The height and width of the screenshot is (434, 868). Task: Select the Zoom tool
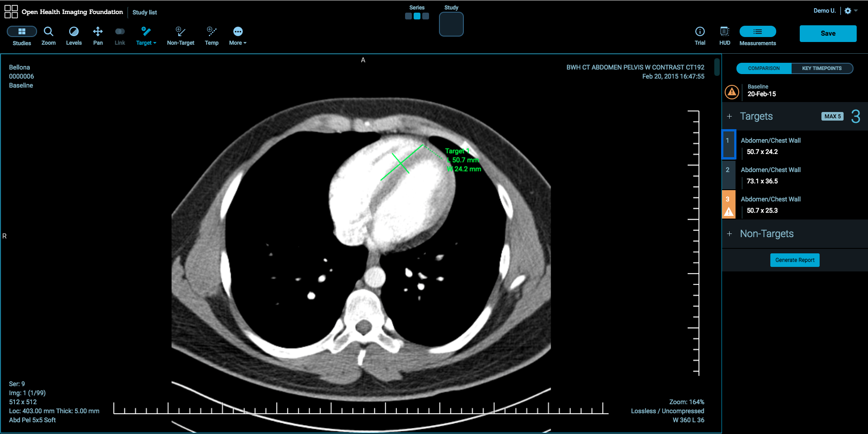(x=48, y=35)
